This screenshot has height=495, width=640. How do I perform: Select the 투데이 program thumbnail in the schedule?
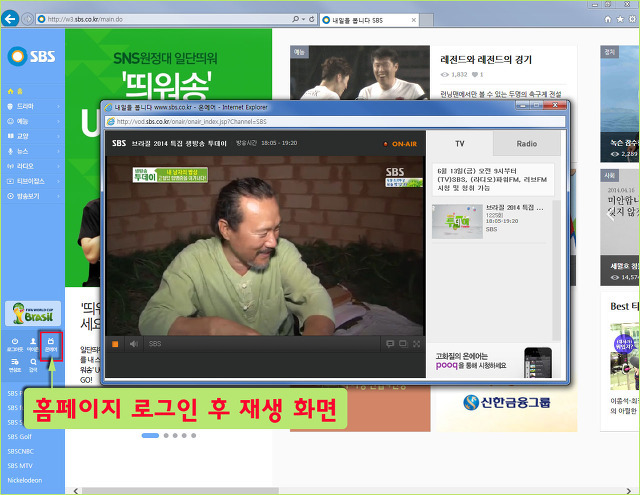pyautogui.click(x=457, y=221)
